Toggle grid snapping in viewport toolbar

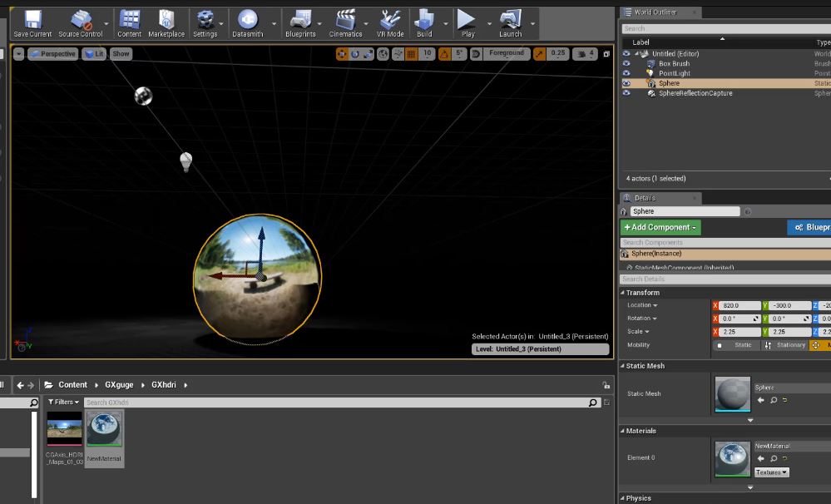[x=411, y=54]
